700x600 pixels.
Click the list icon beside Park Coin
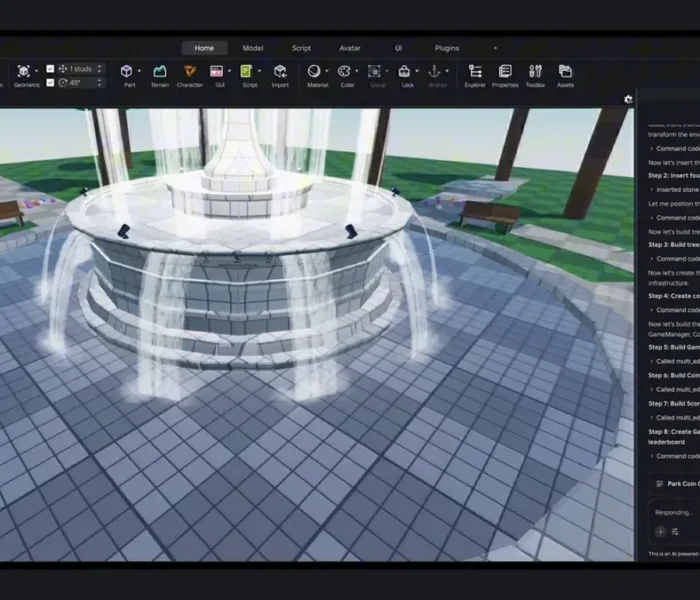point(659,483)
